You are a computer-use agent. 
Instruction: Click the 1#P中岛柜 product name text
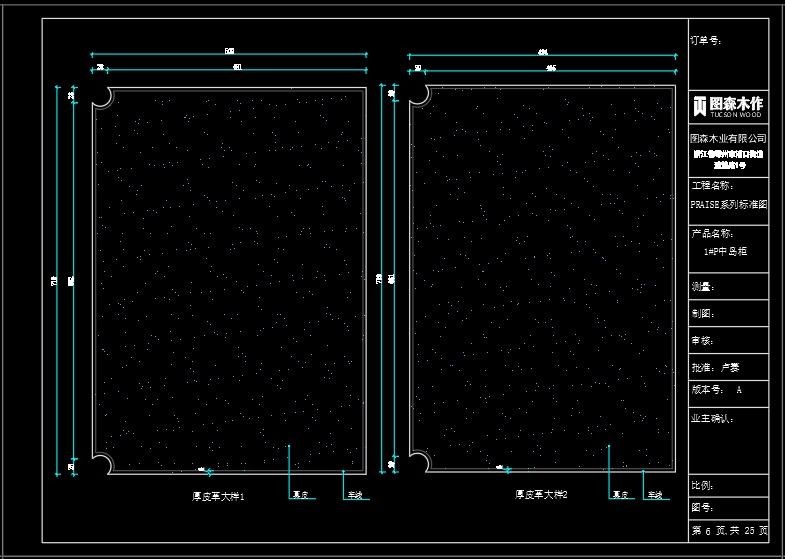click(726, 251)
